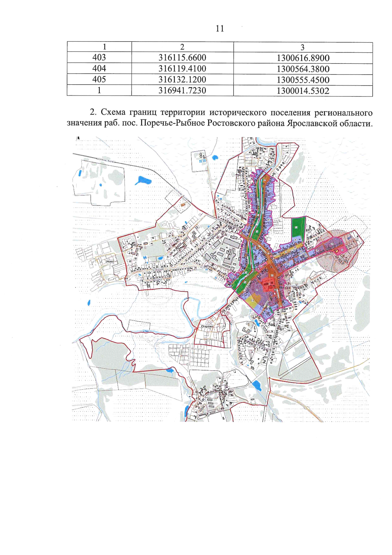Viewport: 392px width, 555px height.
Task: Select the coordinate value 316132.1200
Action: point(182,79)
